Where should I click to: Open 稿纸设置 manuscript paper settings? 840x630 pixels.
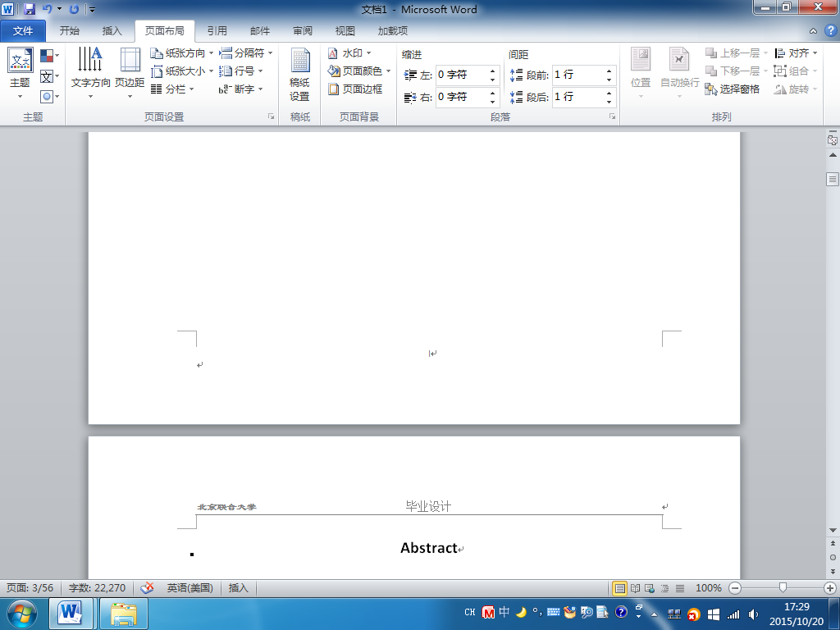tap(299, 75)
